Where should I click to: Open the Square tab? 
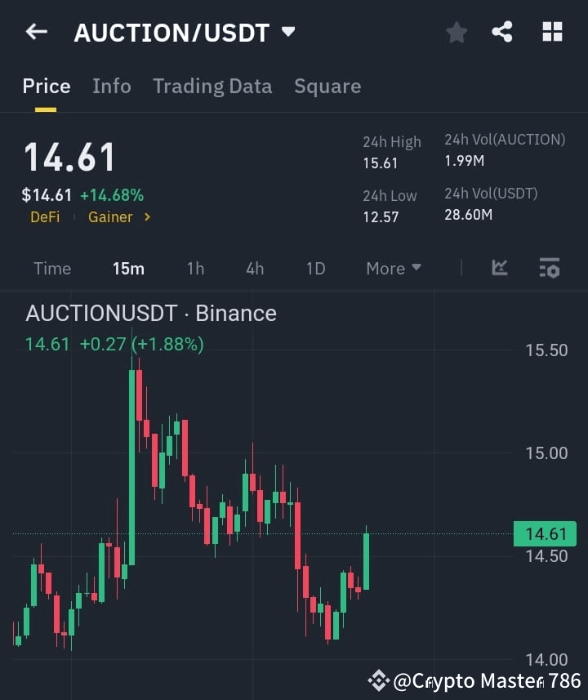pos(327,86)
